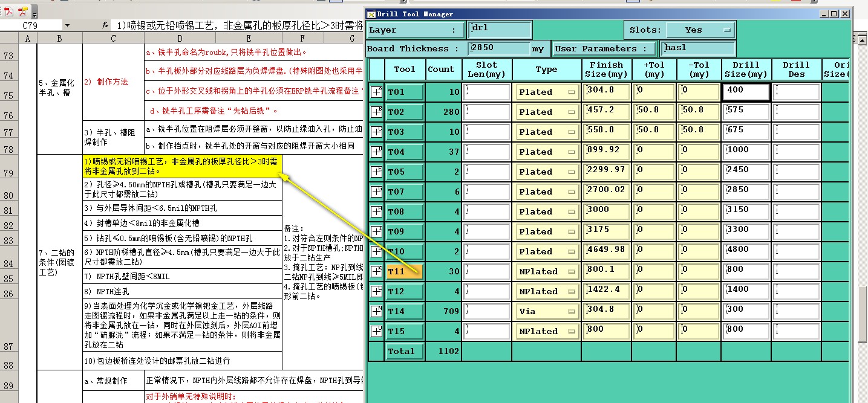Viewport: 868px width, 403px height.
Task: Open the NPlated Type dropdown for T11
Action: click(547, 272)
